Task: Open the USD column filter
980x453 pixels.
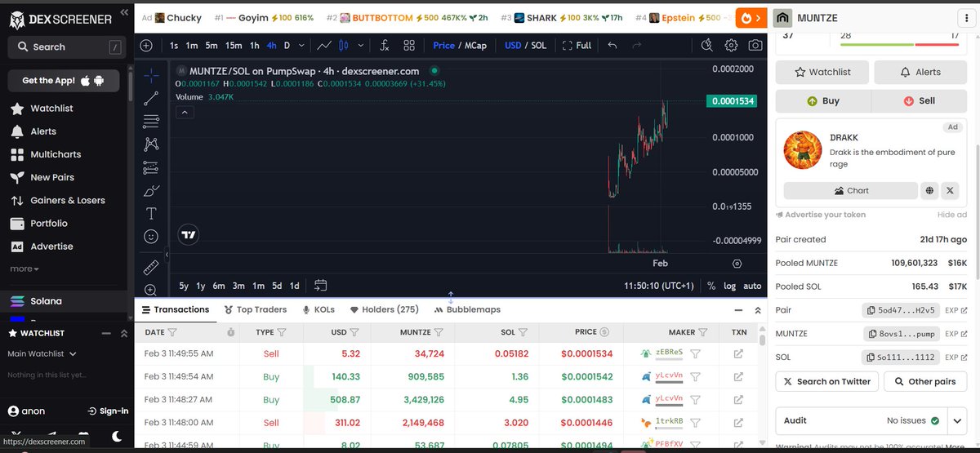Action: point(354,332)
